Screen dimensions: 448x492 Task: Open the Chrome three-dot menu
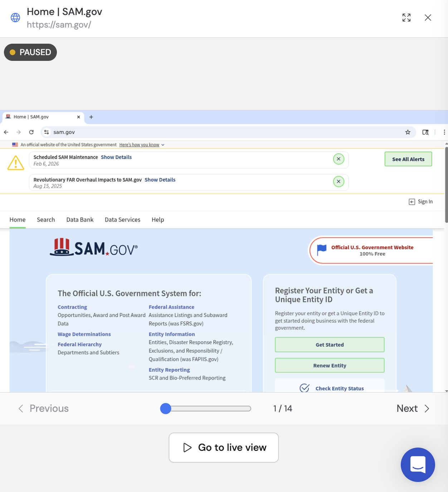click(444, 132)
